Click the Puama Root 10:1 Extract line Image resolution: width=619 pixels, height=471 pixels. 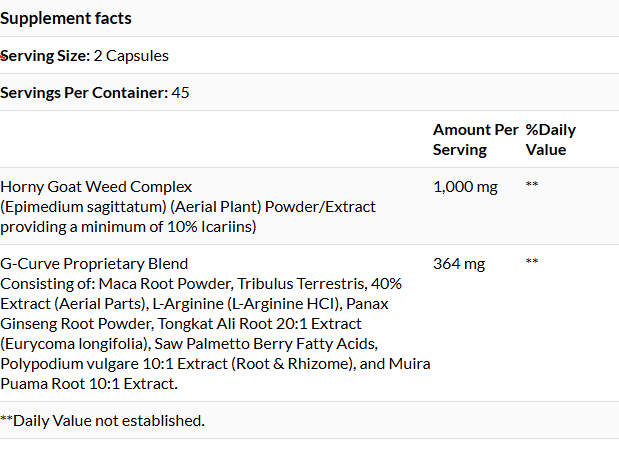point(89,383)
